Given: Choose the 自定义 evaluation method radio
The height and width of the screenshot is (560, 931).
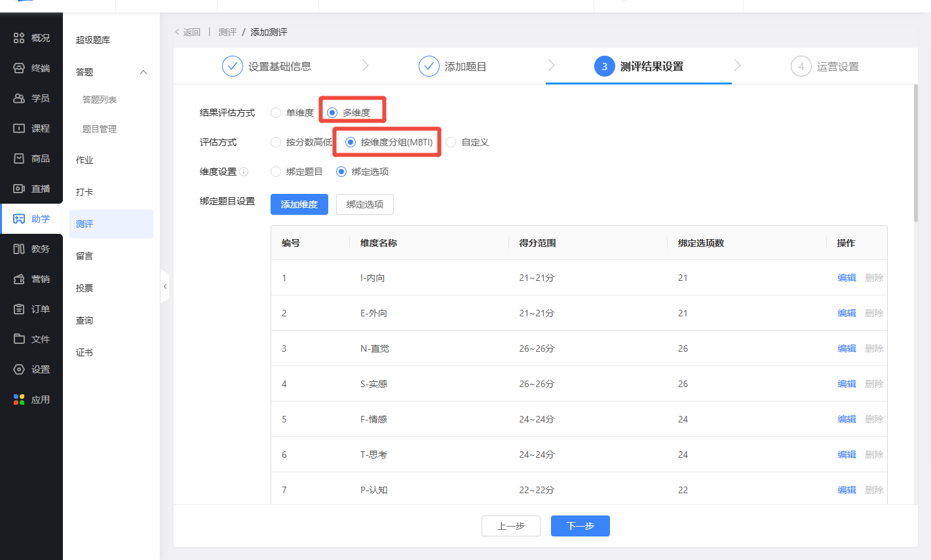Looking at the screenshot, I should pos(451,142).
